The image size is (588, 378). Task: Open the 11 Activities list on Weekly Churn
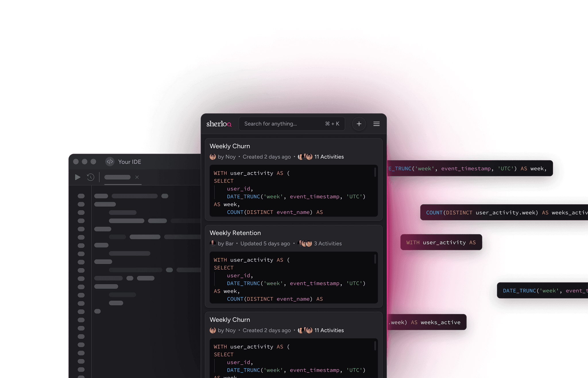[x=329, y=157]
